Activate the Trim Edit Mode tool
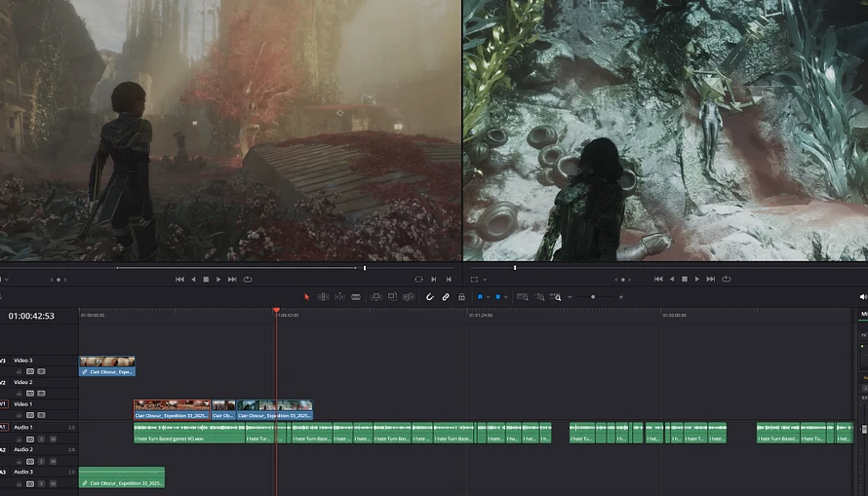 323,297
